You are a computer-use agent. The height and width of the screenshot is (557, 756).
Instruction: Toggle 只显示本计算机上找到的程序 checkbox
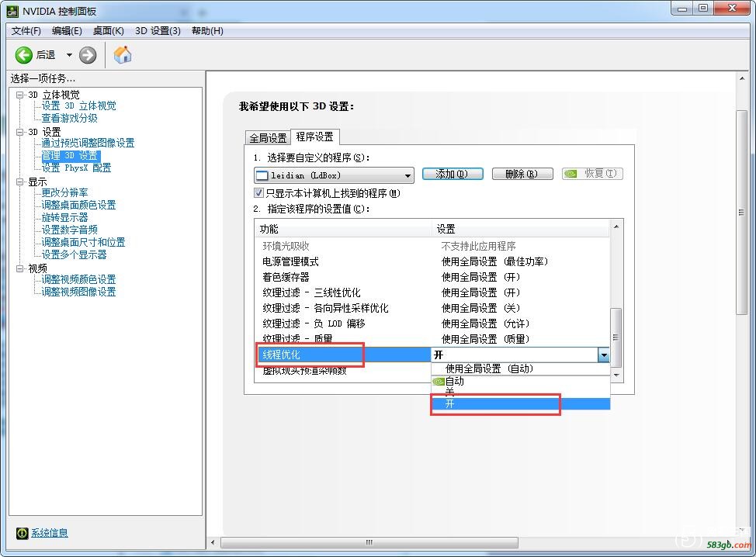[x=259, y=193]
